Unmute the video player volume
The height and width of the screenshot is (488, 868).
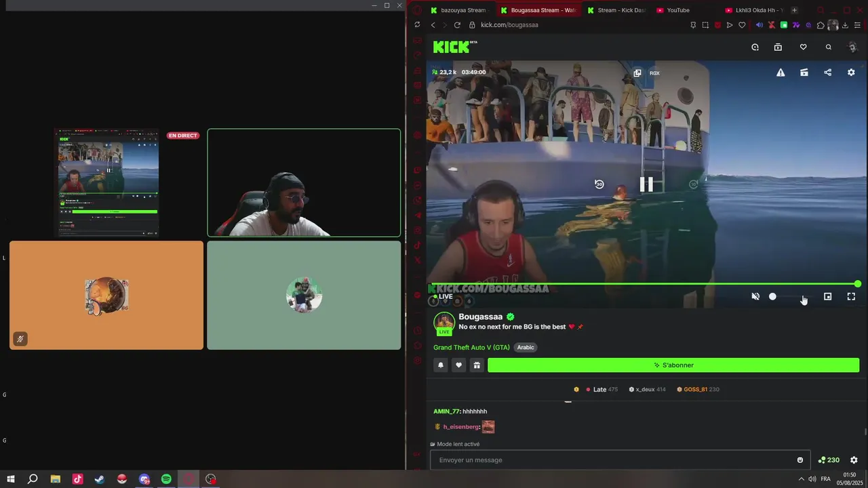point(755,296)
